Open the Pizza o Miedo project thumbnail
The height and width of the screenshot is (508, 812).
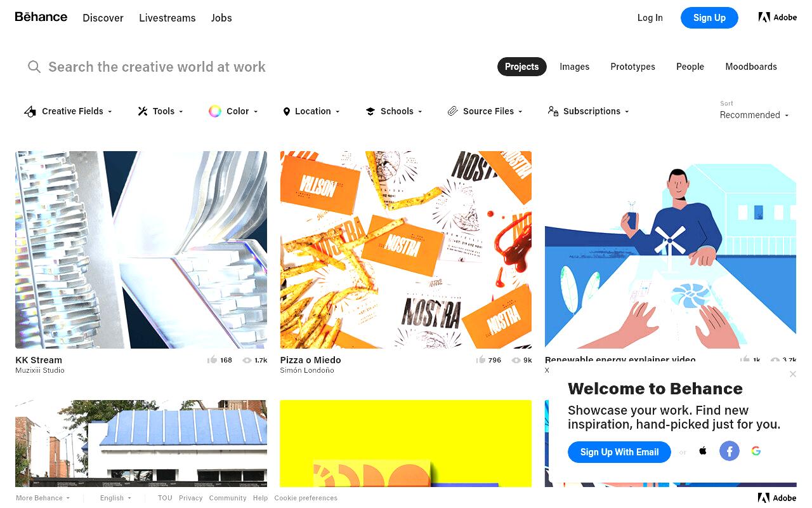coord(406,250)
